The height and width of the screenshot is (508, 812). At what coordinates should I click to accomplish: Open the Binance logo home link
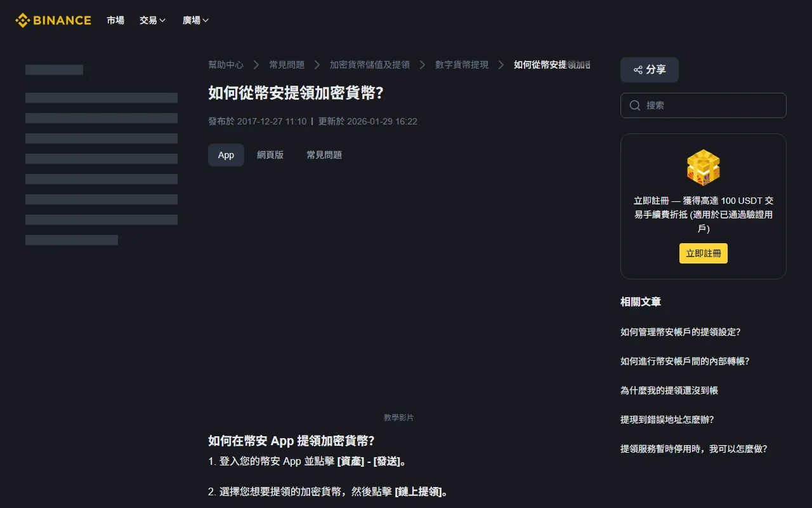coord(53,20)
